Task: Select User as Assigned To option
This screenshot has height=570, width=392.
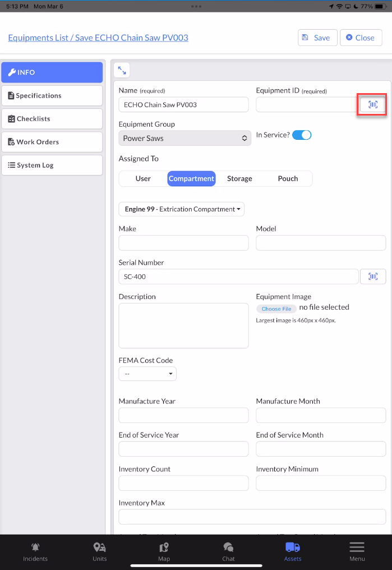Action: pos(143,179)
